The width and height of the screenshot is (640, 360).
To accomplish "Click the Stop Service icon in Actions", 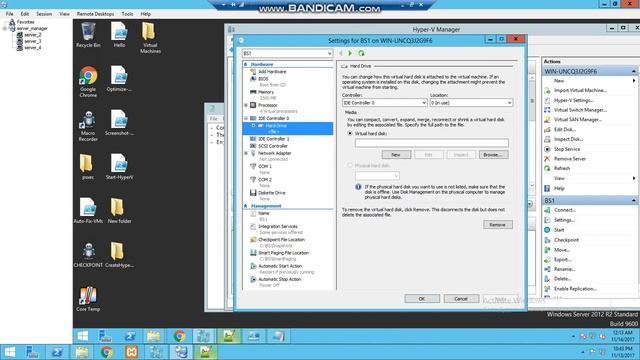I will [547, 149].
